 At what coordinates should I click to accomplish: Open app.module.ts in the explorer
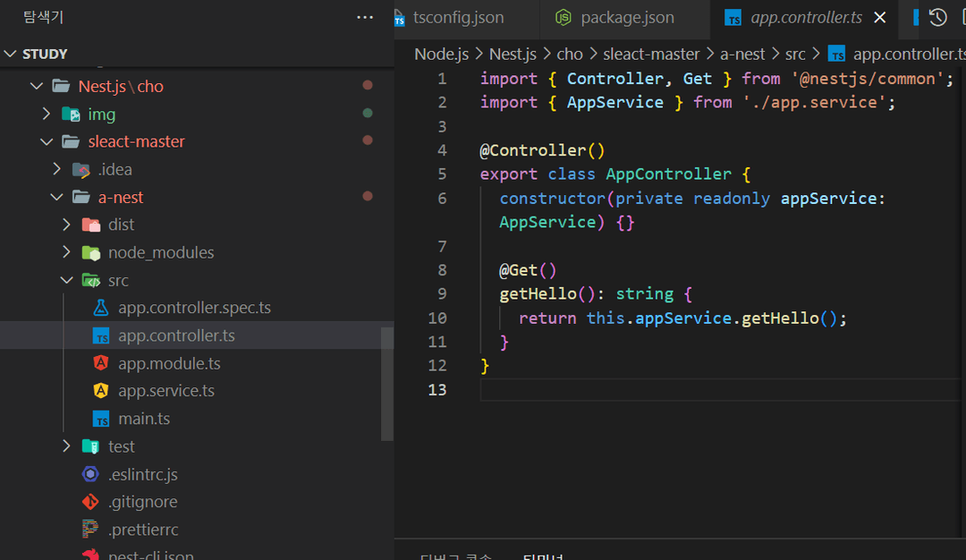pyautogui.click(x=169, y=363)
